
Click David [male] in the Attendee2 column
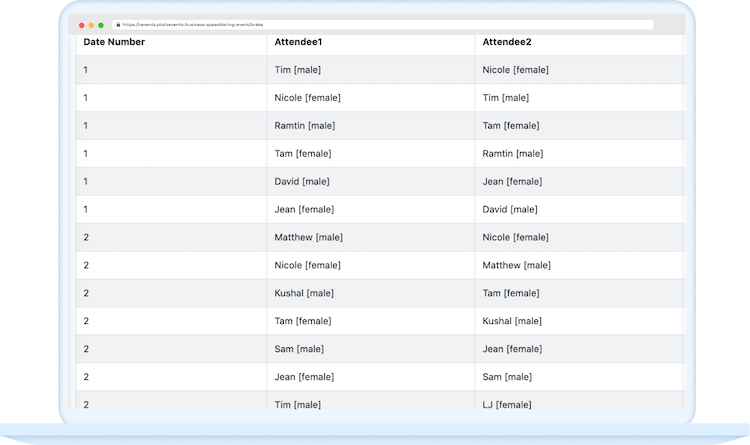510,210
